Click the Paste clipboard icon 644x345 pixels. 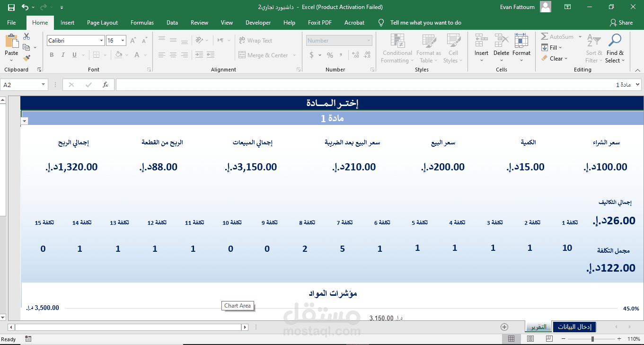click(x=11, y=41)
